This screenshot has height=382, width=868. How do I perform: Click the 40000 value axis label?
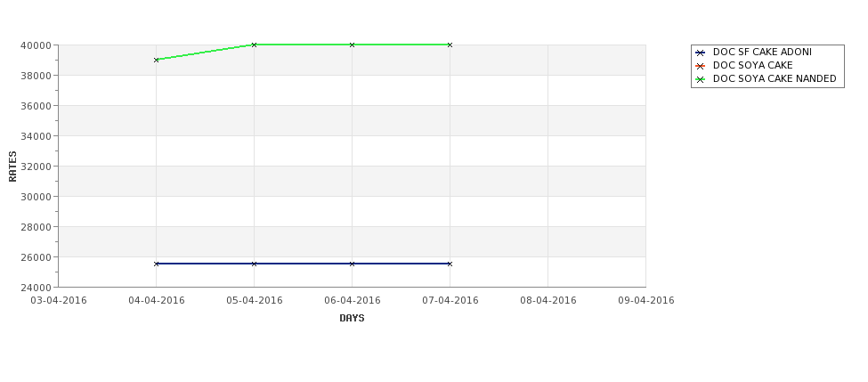pyautogui.click(x=36, y=45)
